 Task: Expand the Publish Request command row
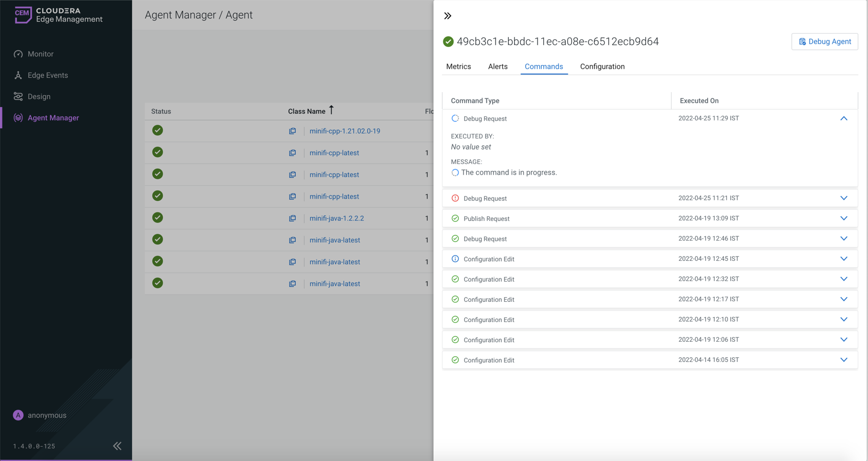(x=844, y=218)
